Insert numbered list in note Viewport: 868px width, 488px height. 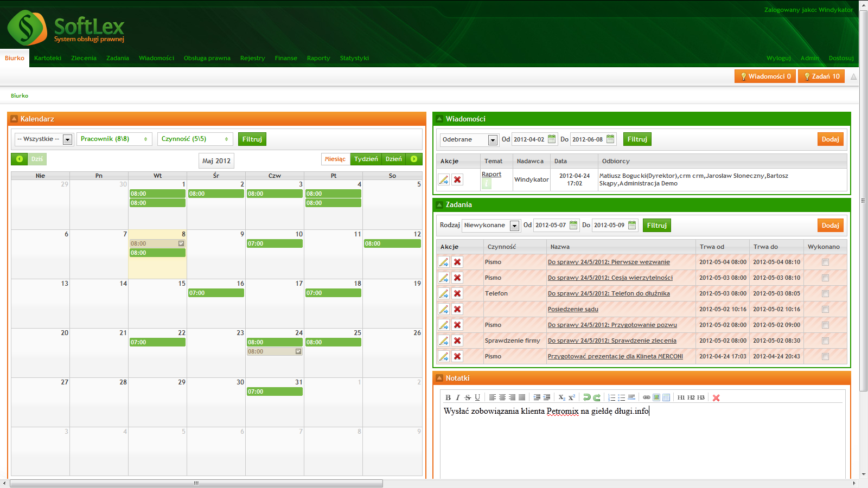[x=612, y=397]
